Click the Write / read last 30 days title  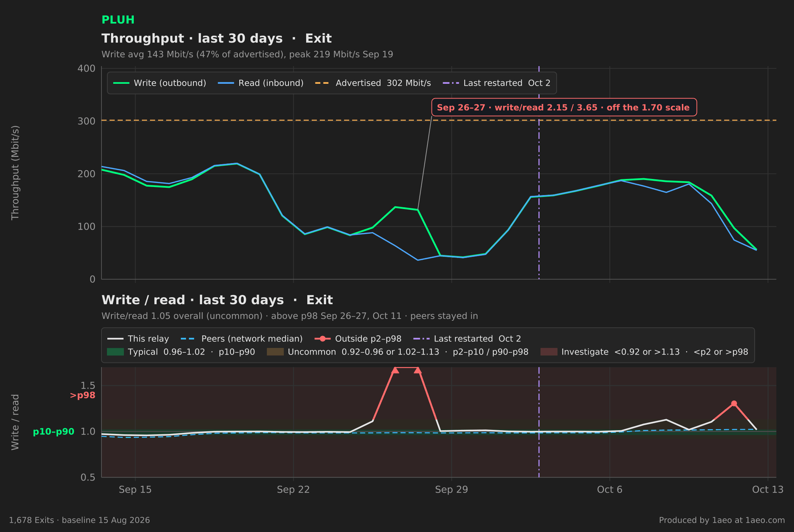217,300
